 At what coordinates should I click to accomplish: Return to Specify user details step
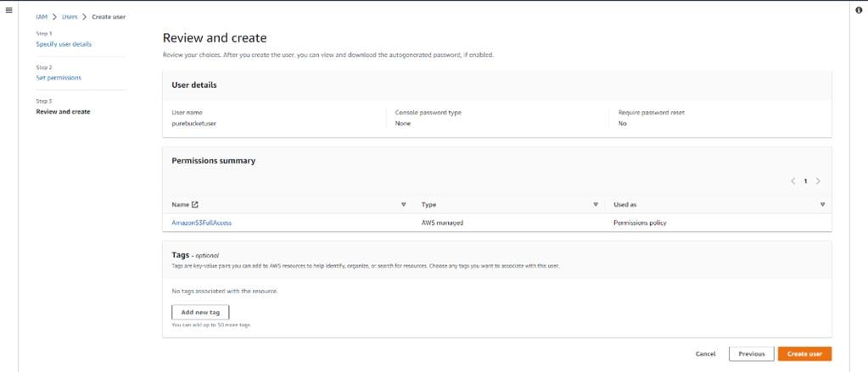(x=64, y=44)
